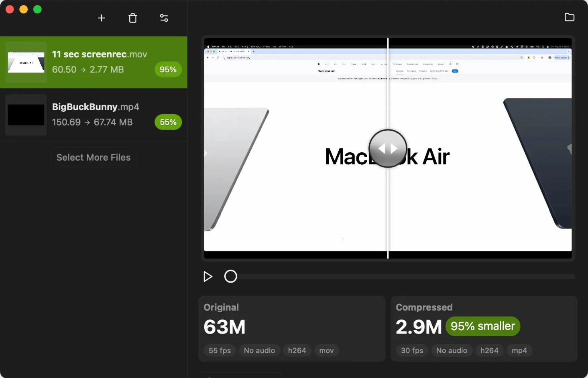Image resolution: width=588 pixels, height=378 pixels.
Task: Click the Compressed panel heading
Action: point(424,307)
